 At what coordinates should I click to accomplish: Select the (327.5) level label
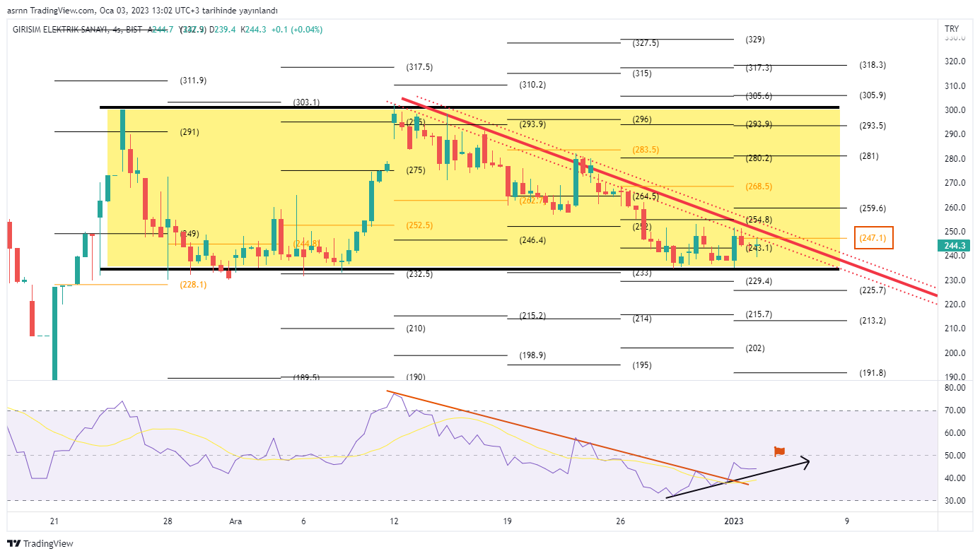[x=646, y=43]
